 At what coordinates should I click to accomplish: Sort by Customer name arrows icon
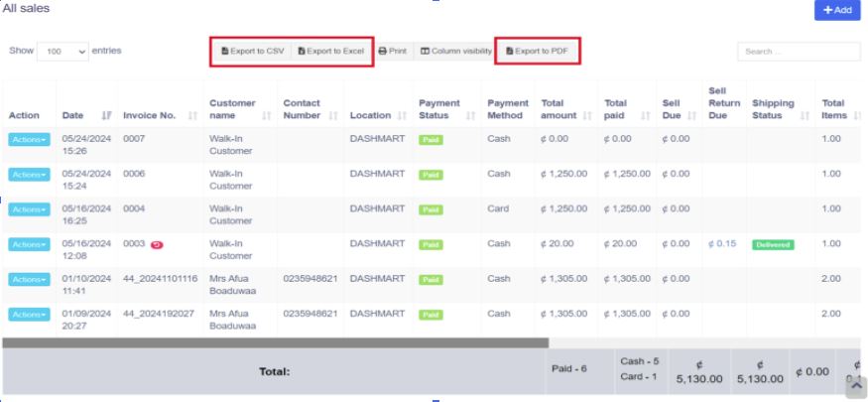(x=266, y=116)
